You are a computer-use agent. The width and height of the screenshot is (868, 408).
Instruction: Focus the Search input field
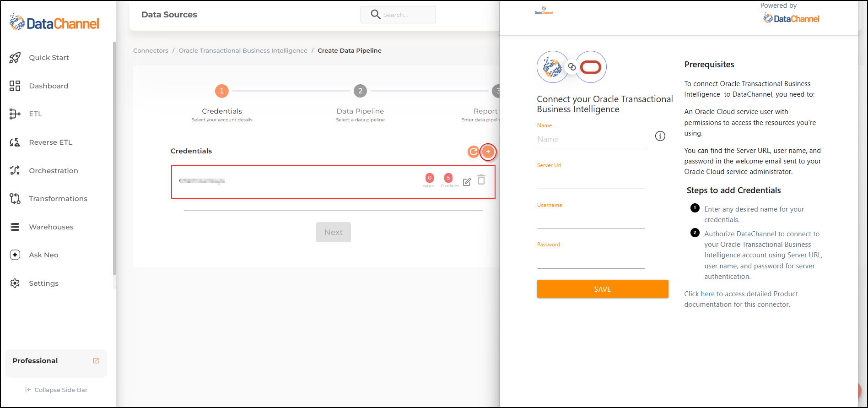(x=398, y=15)
